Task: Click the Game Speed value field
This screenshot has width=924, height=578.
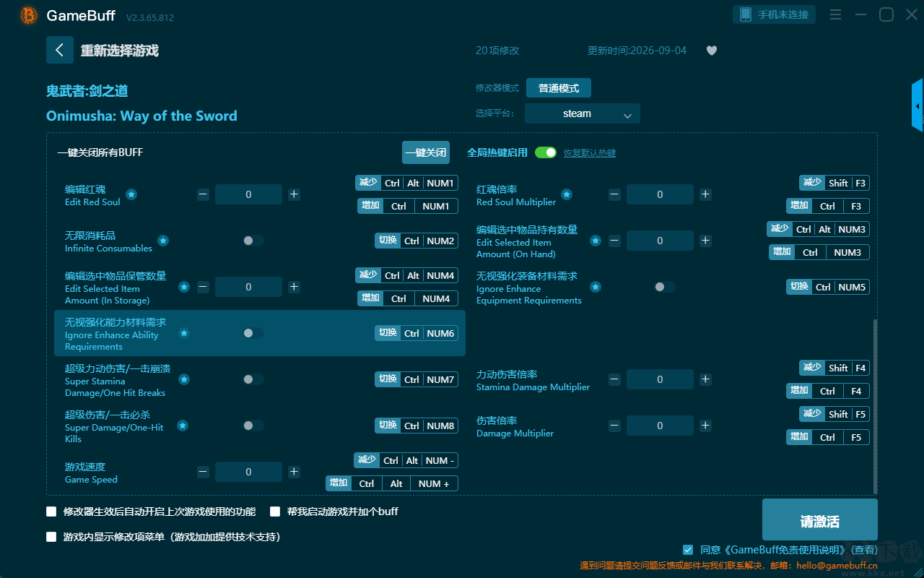Action: (248, 472)
